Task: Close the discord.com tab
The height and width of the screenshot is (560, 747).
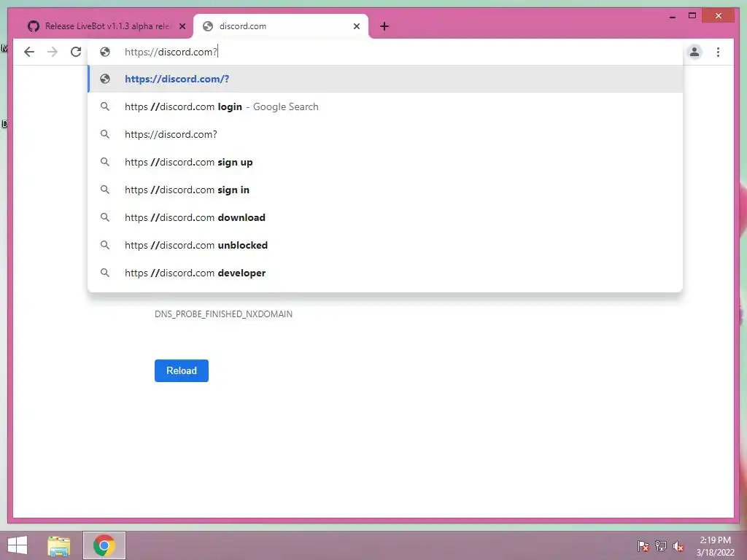Action: [356, 26]
